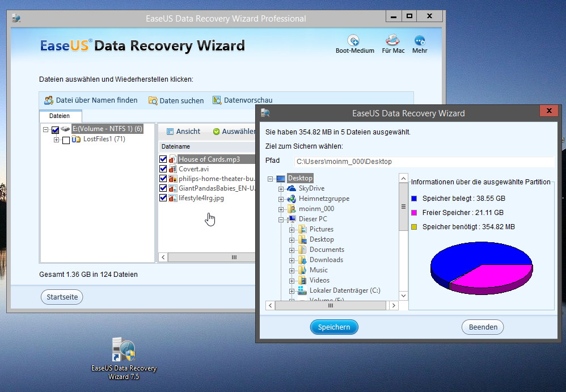Expand the SkyDrive node
This screenshot has width=566, height=392.
coord(281,189)
